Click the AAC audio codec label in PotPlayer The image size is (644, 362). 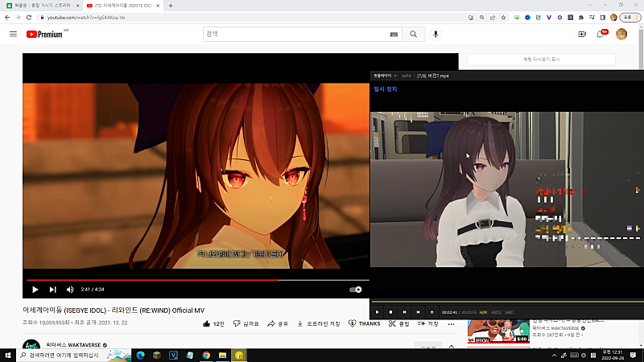click(509, 313)
